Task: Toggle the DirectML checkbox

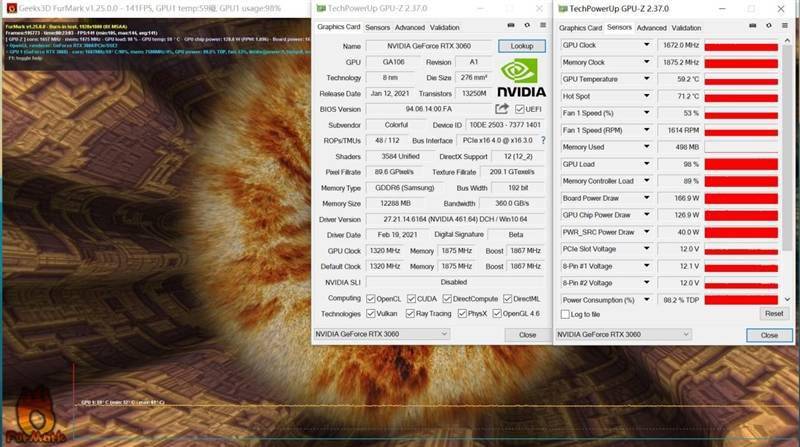Action: [x=507, y=299]
